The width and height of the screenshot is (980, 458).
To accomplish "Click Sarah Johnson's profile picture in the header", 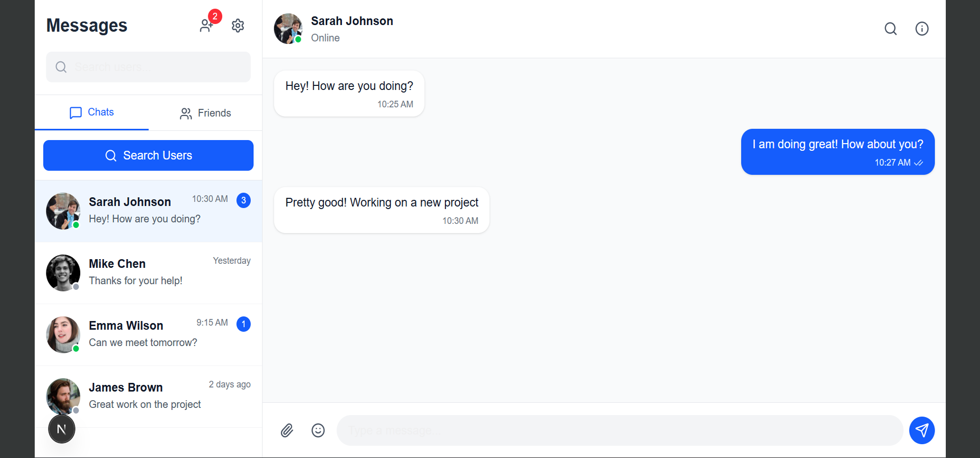I will tap(288, 29).
